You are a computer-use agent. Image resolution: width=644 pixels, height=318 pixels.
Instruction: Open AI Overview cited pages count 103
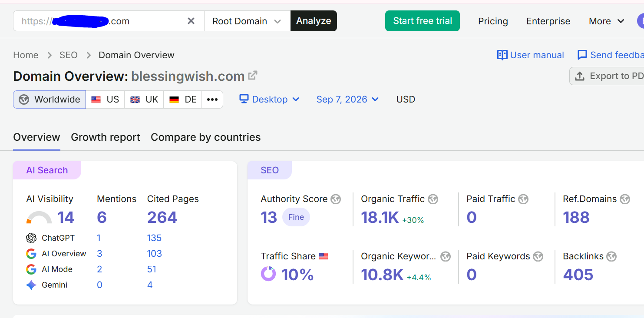[155, 254]
